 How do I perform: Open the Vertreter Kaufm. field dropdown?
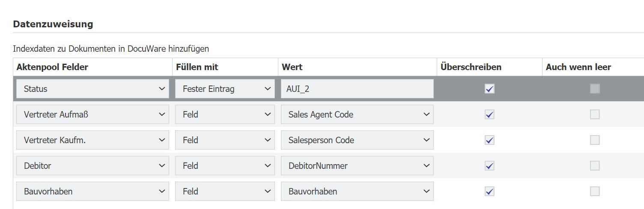click(x=92, y=140)
